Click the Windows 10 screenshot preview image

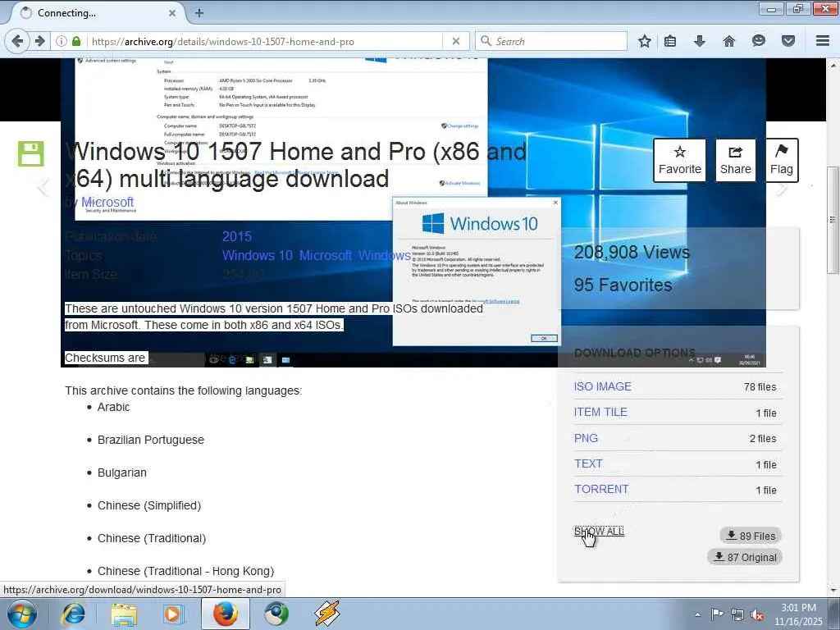[413, 212]
